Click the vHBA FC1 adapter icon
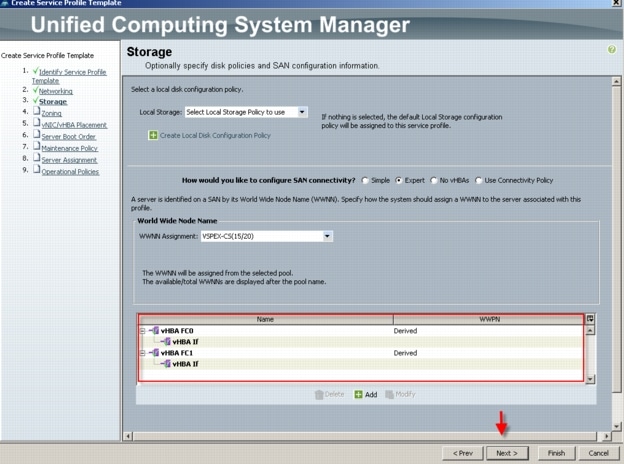Viewport: 624px width, 464px height. [156, 353]
